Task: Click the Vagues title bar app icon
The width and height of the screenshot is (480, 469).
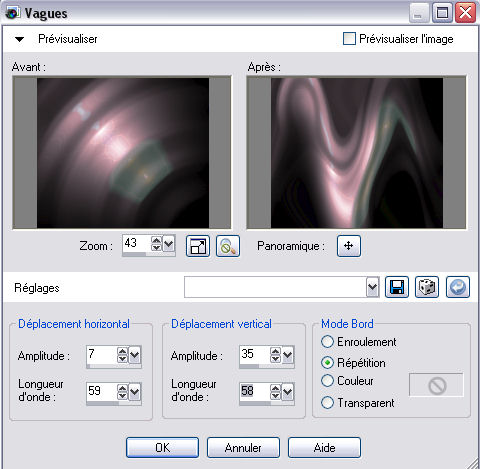Action: click(x=12, y=13)
